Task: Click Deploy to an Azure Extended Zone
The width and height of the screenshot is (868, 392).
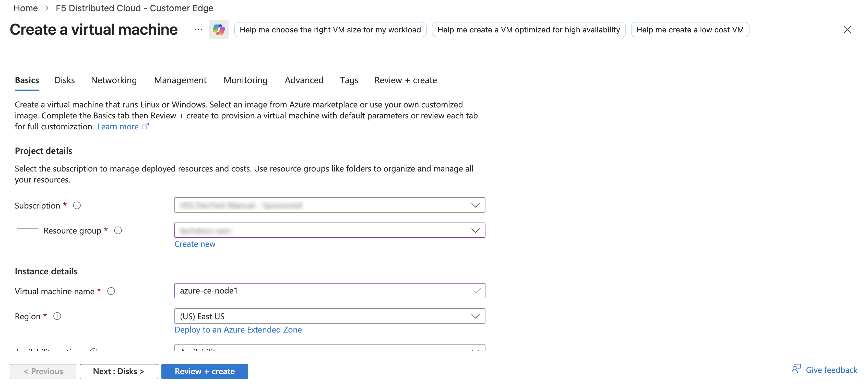Action: pyautogui.click(x=238, y=330)
